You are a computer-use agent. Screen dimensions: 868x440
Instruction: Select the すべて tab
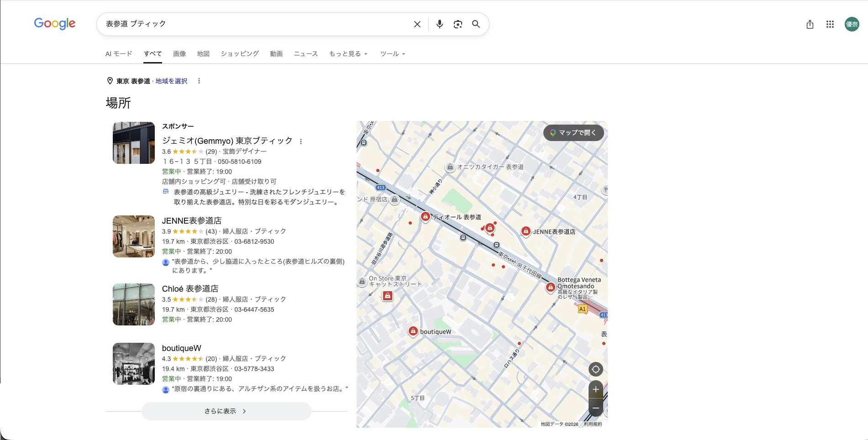(x=153, y=54)
